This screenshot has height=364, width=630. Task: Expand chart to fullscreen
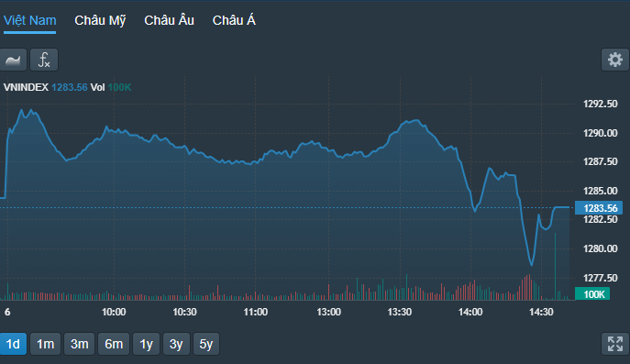[615, 344]
